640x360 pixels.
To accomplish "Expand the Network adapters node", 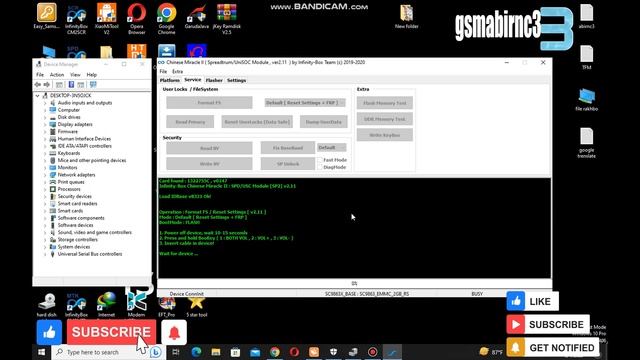I will tap(45, 175).
